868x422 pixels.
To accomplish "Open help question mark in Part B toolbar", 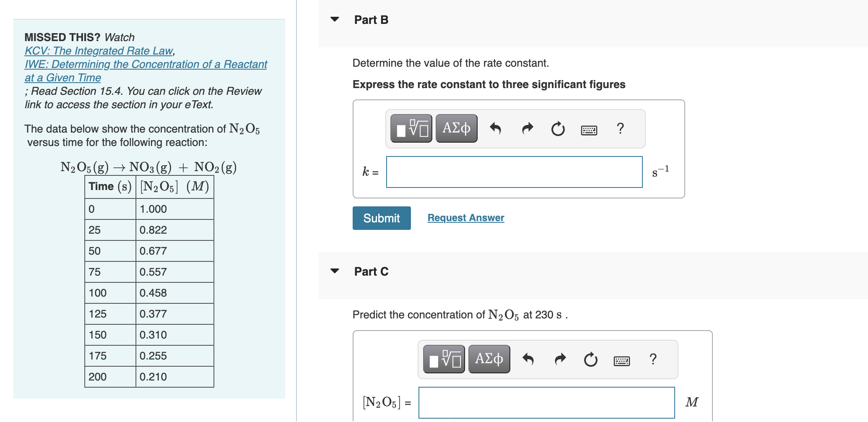I will 620,128.
